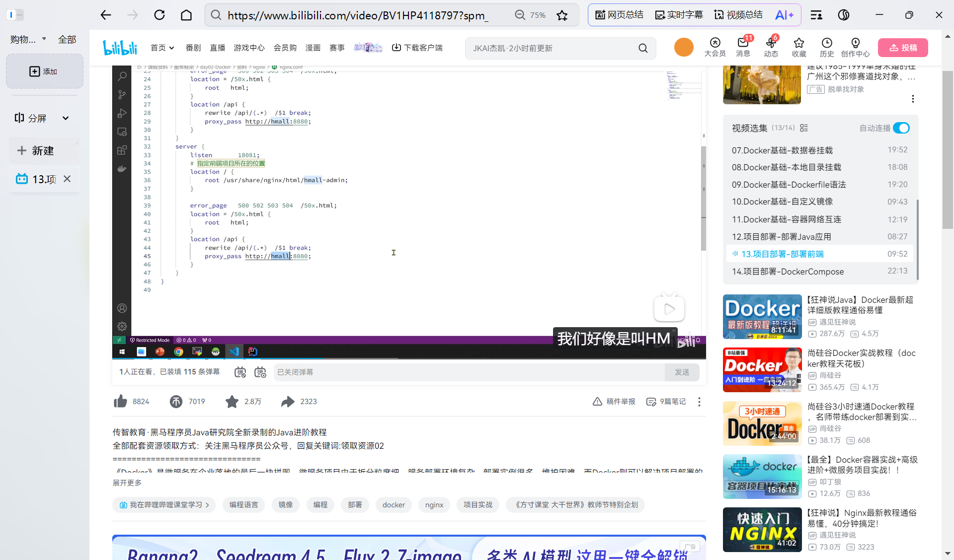Open the homepage dropdown chevron

coord(171,48)
